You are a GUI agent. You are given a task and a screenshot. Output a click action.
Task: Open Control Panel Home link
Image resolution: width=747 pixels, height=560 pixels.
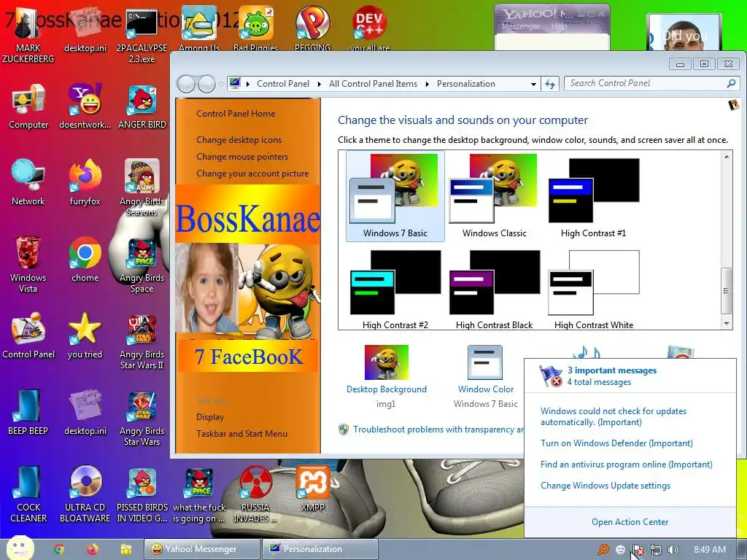click(x=236, y=113)
